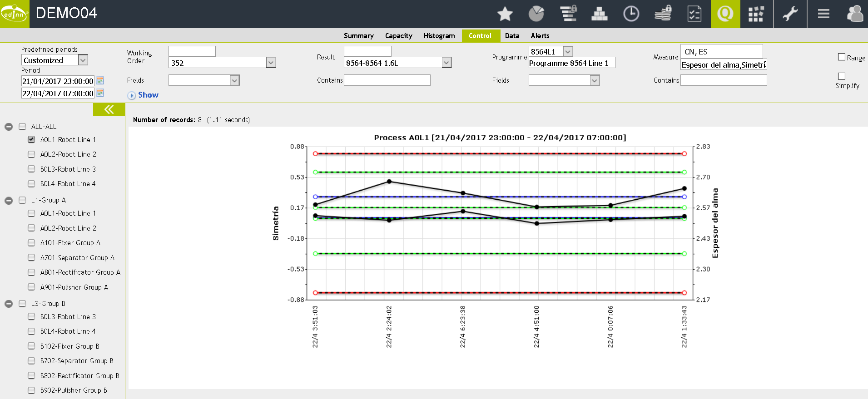Open Fields dropdown beside Working Order
The width and height of the screenshot is (868, 399).
pos(204,80)
